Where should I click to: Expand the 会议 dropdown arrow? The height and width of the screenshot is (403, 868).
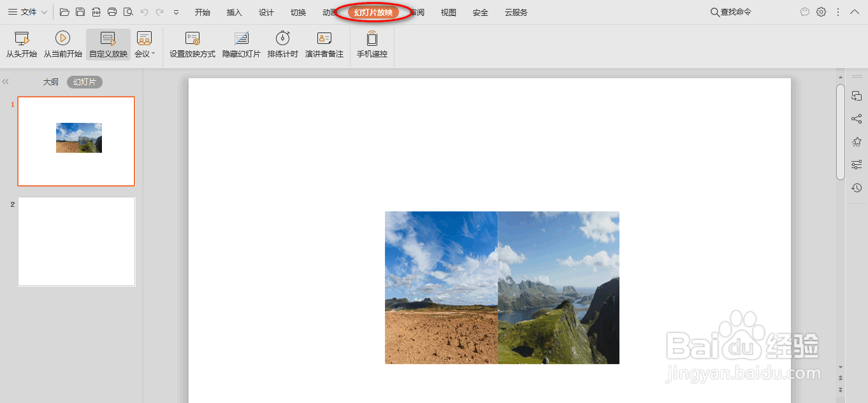tap(154, 54)
